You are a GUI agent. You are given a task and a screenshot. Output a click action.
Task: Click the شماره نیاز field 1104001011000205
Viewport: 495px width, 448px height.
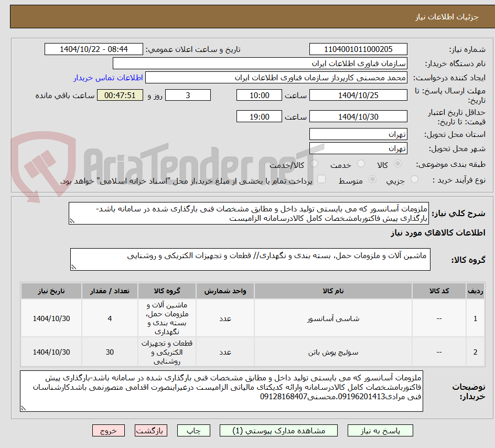(358, 49)
